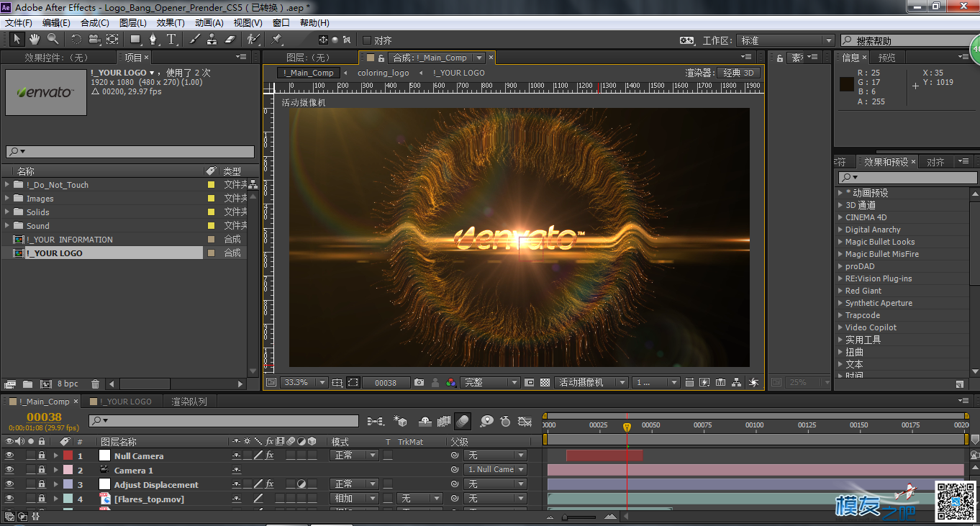Open the 效果(T) menu
This screenshot has width=980, height=526.
(171, 23)
